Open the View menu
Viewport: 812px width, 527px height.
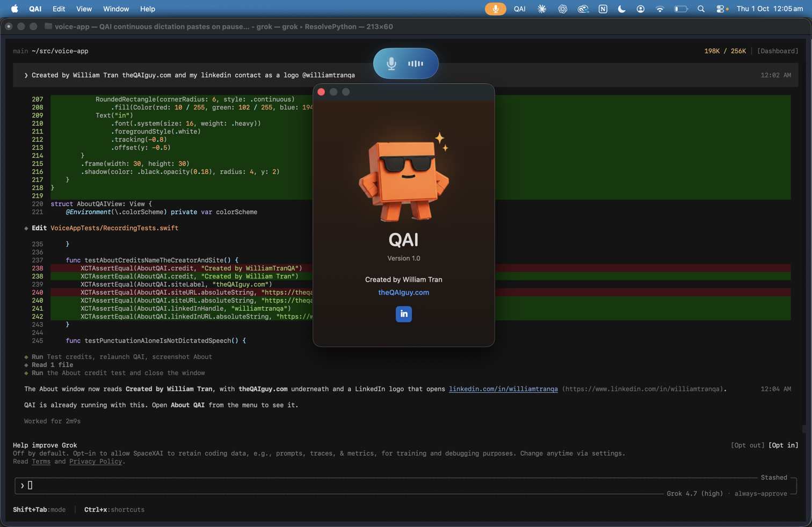[x=84, y=9]
